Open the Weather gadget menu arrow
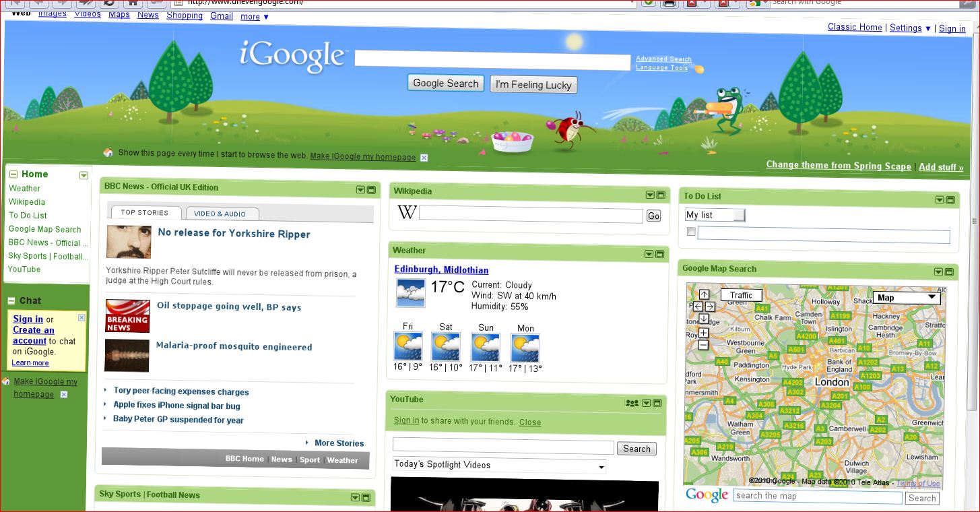This screenshot has width=980, height=512. [x=649, y=254]
